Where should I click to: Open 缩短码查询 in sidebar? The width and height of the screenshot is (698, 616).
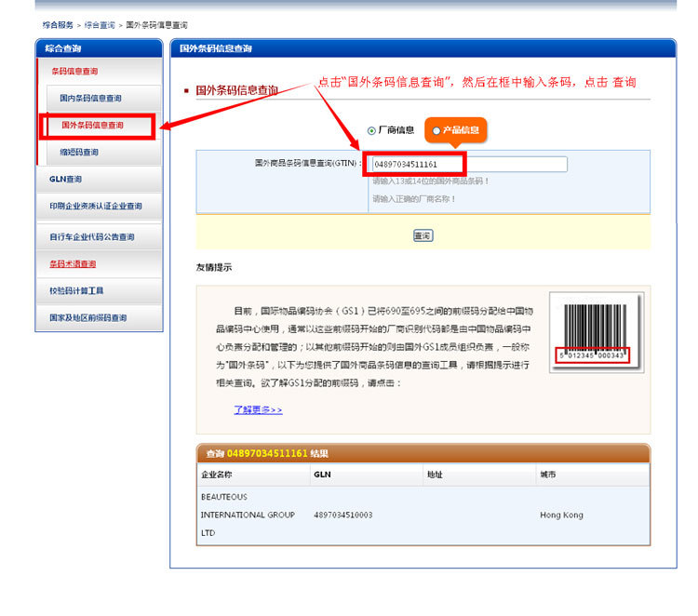pyautogui.click(x=79, y=152)
